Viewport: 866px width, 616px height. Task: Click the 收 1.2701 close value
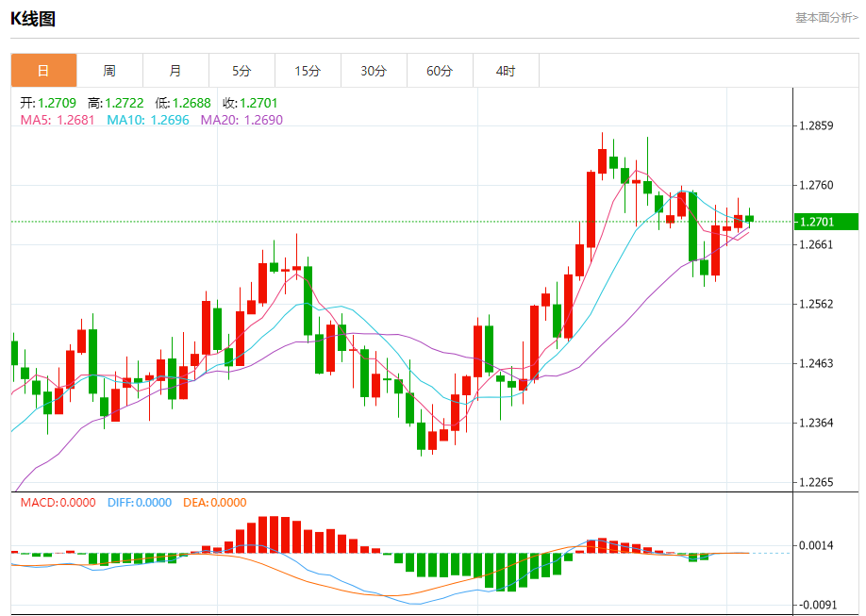tap(250, 103)
